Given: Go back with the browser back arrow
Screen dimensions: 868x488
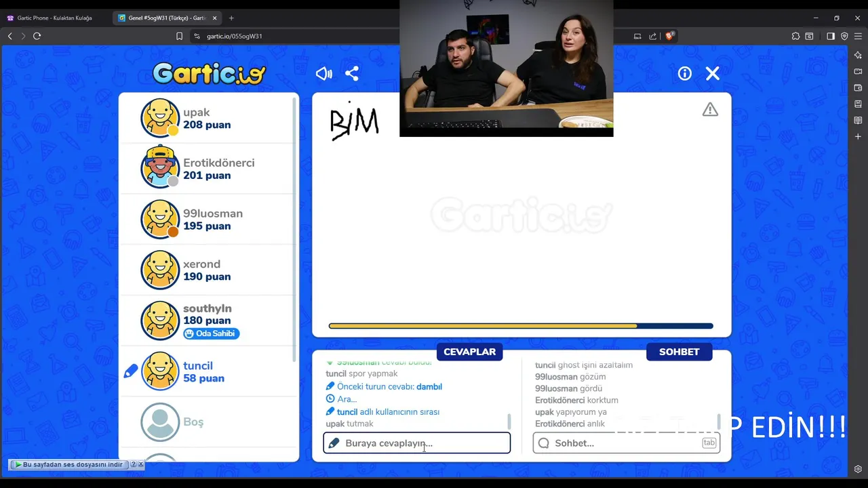Looking at the screenshot, I should click(9, 36).
